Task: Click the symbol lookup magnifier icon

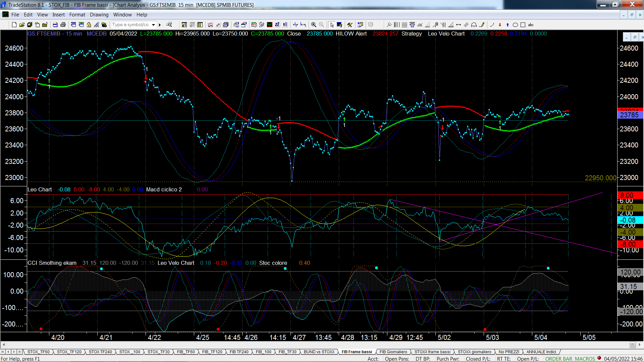Action: 169,25
